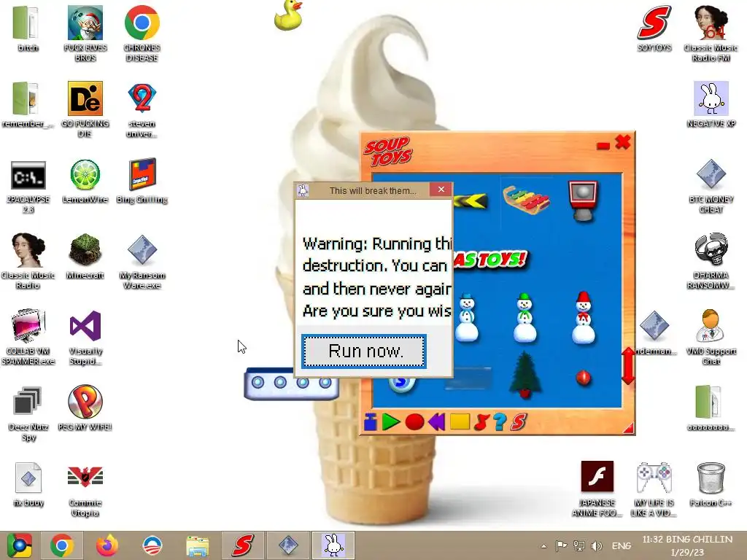Viewport: 747px width, 560px height.
Task: Select the xylophone toy in Soup Toys
Action: tap(527, 200)
